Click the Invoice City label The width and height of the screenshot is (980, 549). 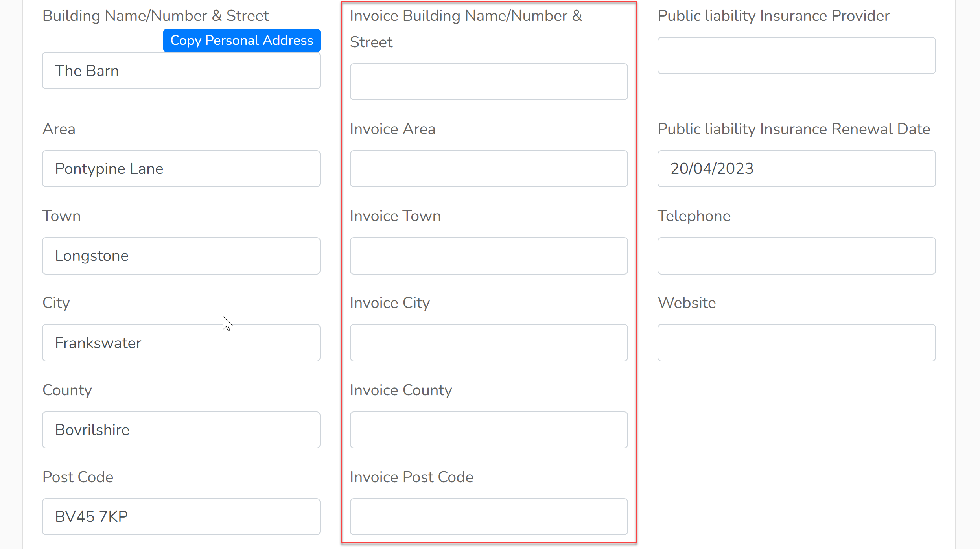point(390,303)
